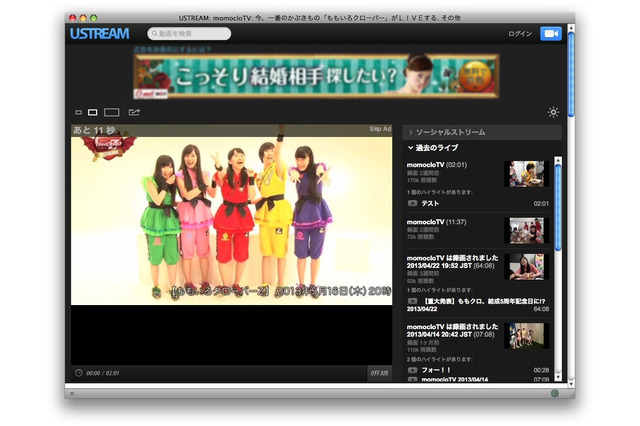Click the USTREAM logo
This screenshot has height=426, width=640.
(100, 33)
